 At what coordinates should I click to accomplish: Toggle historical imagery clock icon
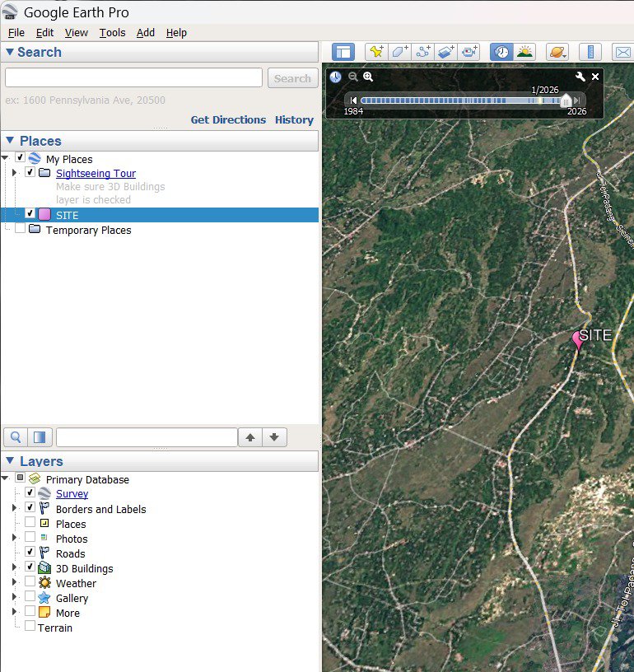click(x=501, y=52)
